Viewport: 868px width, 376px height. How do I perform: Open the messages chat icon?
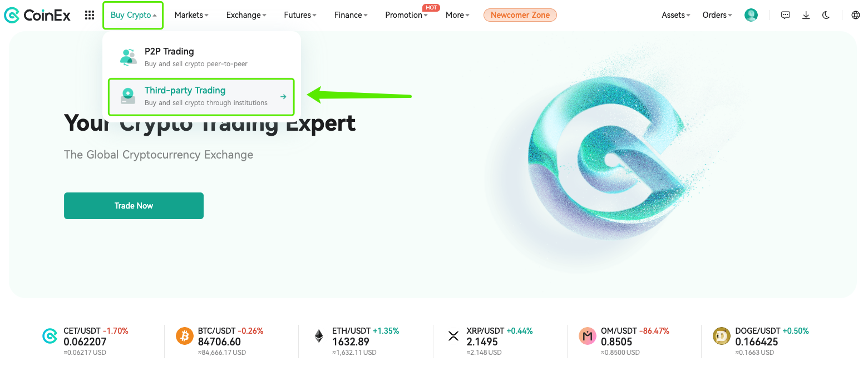[x=786, y=15]
